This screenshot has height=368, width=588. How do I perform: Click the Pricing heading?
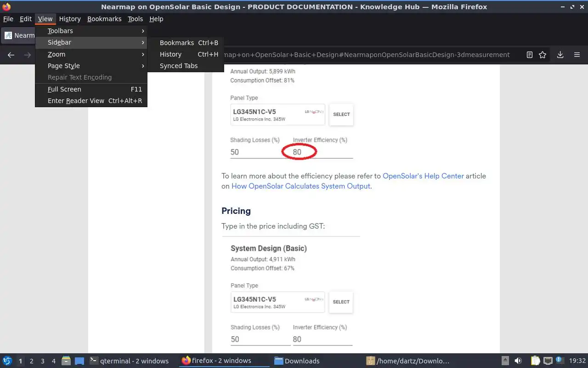[236, 211]
